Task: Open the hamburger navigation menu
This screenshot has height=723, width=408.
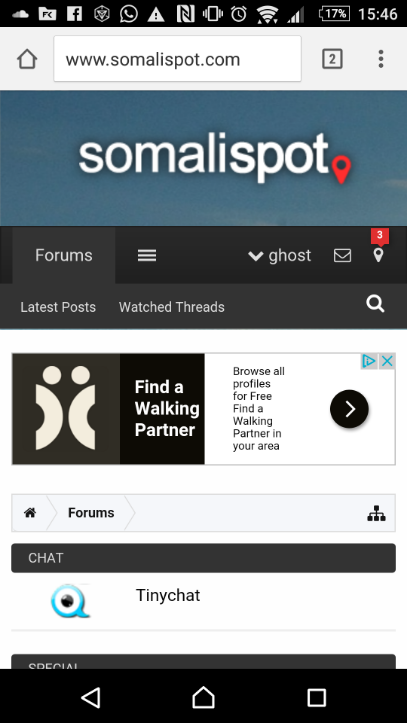Action: (x=147, y=255)
